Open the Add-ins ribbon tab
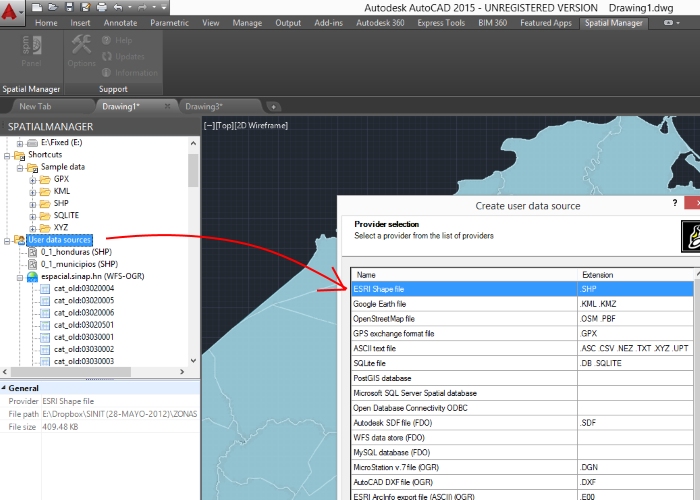 (x=329, y=23)
